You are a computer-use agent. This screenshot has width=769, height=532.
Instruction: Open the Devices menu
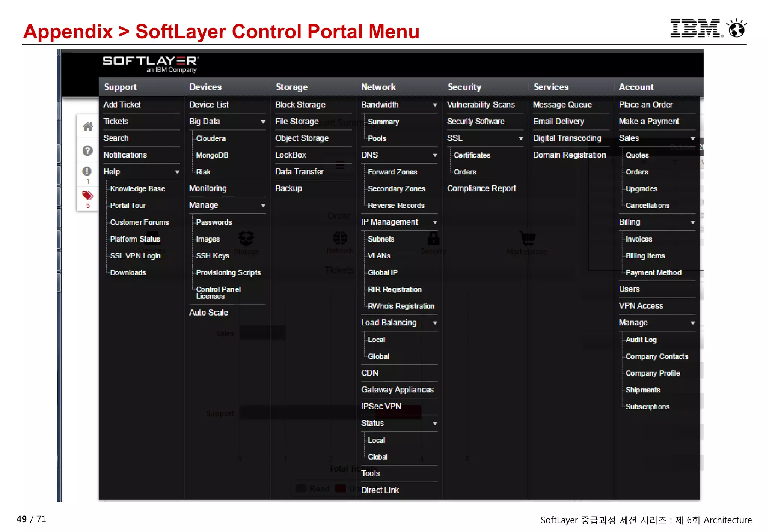coord(205,87)
